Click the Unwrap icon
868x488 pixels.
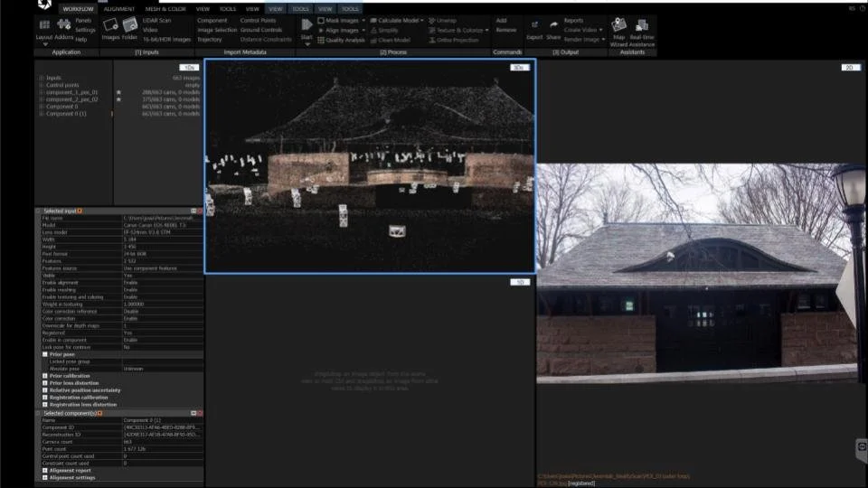[x=432, y=21]
